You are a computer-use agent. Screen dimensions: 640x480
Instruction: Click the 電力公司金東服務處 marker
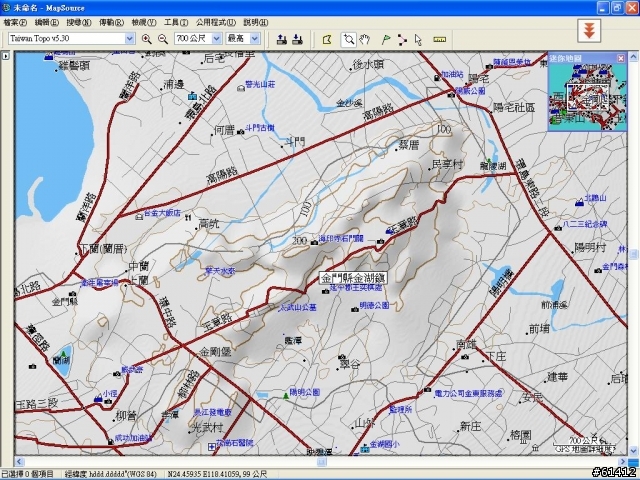click(x=427, y=389)
